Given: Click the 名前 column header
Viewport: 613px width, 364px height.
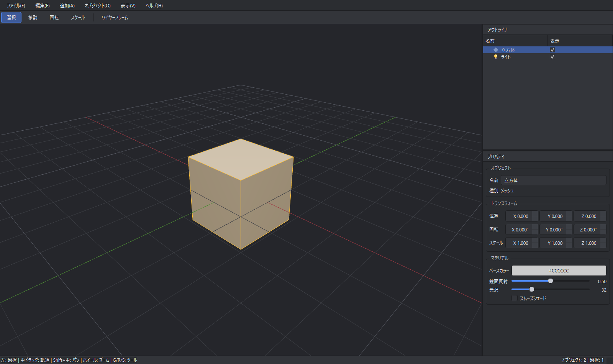Looking at the screenshot, I should 515,41.
